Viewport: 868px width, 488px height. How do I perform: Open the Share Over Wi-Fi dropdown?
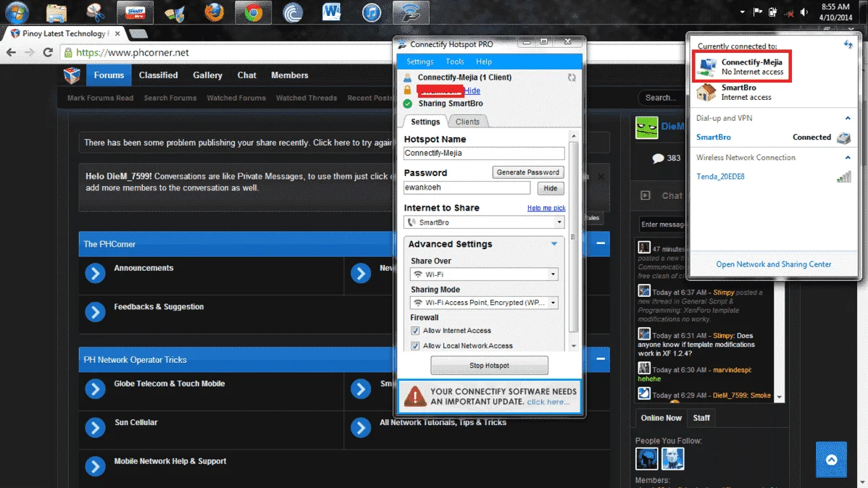553,274
